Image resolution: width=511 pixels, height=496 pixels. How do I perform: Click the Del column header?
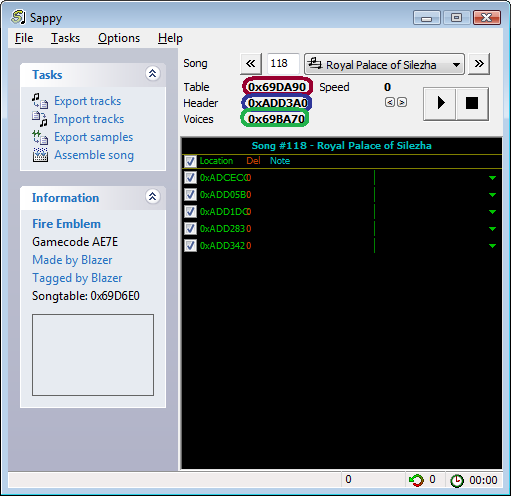pos(253,161)
